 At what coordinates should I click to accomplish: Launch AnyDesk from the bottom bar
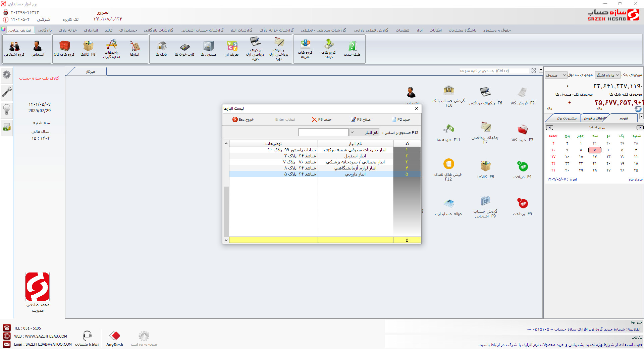coord(115,339)
